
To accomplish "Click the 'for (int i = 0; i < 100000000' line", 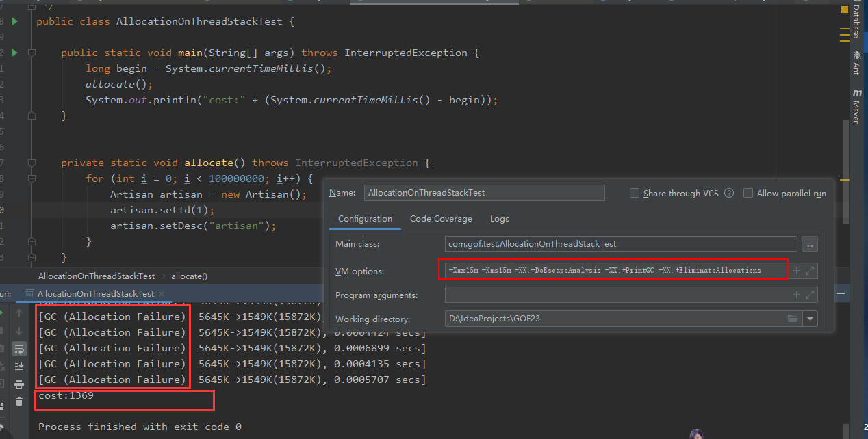I will (x=199, y=178).
